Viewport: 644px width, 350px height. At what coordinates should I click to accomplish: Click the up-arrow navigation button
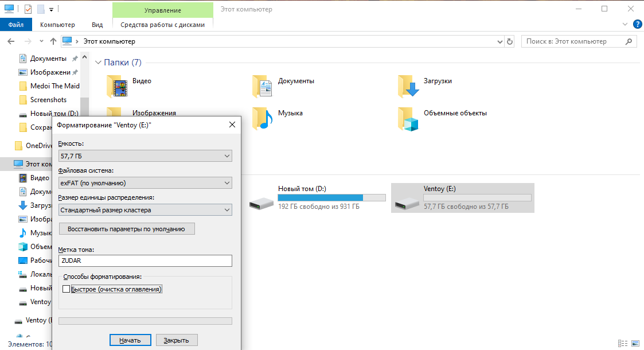pyautogui.click(x=53, y=41)
